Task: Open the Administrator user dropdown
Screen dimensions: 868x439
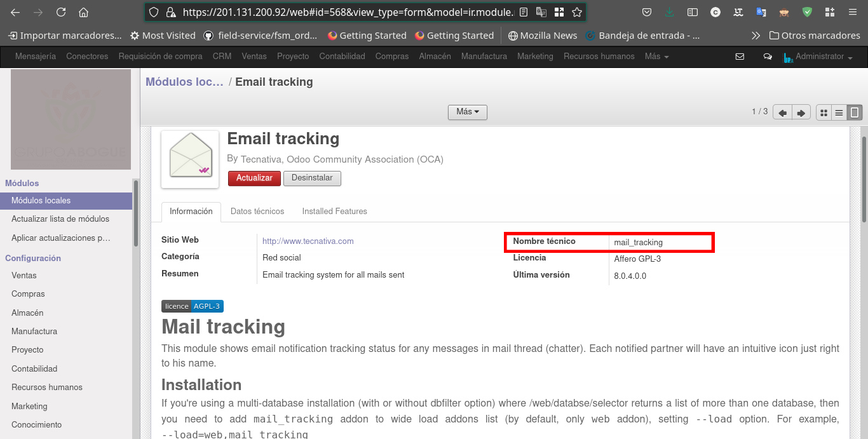Action: 818,57
